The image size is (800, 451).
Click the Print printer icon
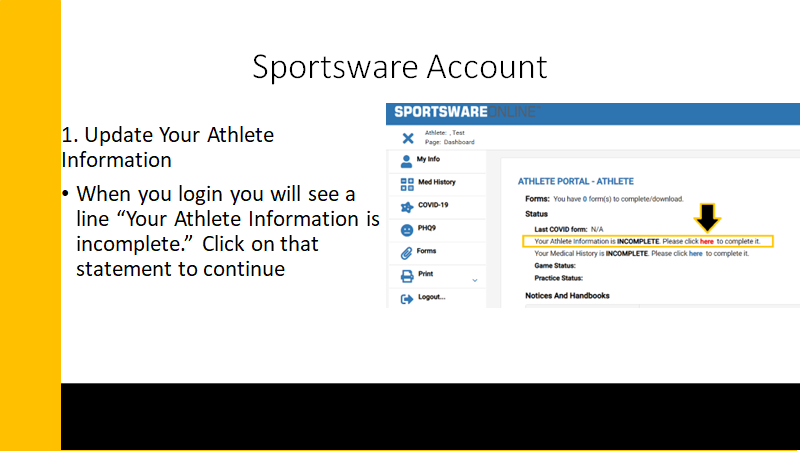click(407, 276)
